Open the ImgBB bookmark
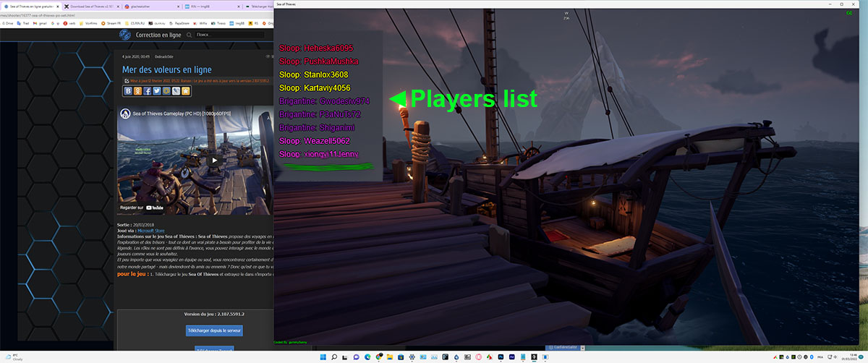 pyautogui.click(x=237, y=23)
